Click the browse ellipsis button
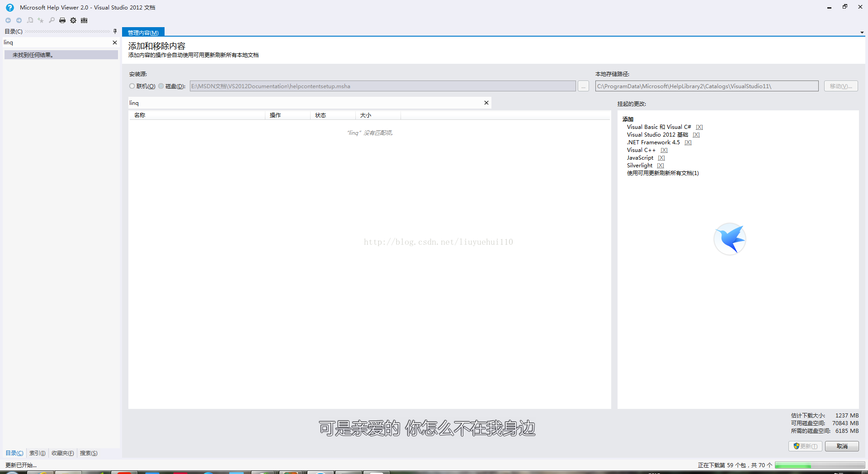This screenshot has width=868, height=474. [583, 86]
